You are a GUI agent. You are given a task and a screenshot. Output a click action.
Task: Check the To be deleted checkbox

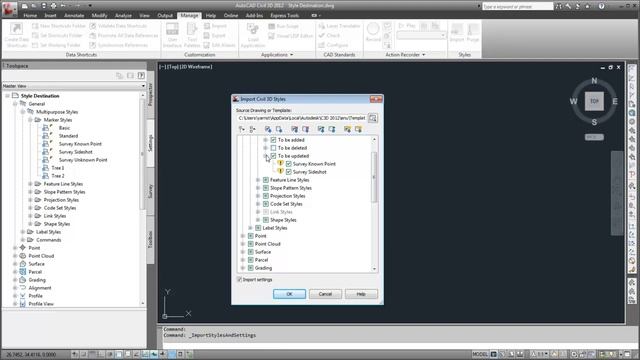273,148
